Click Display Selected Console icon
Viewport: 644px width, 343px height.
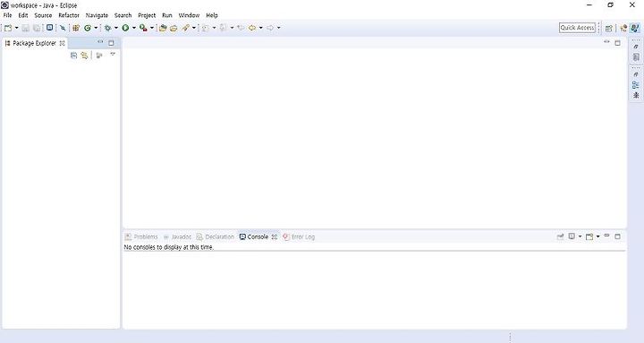(x=572, y=236)
